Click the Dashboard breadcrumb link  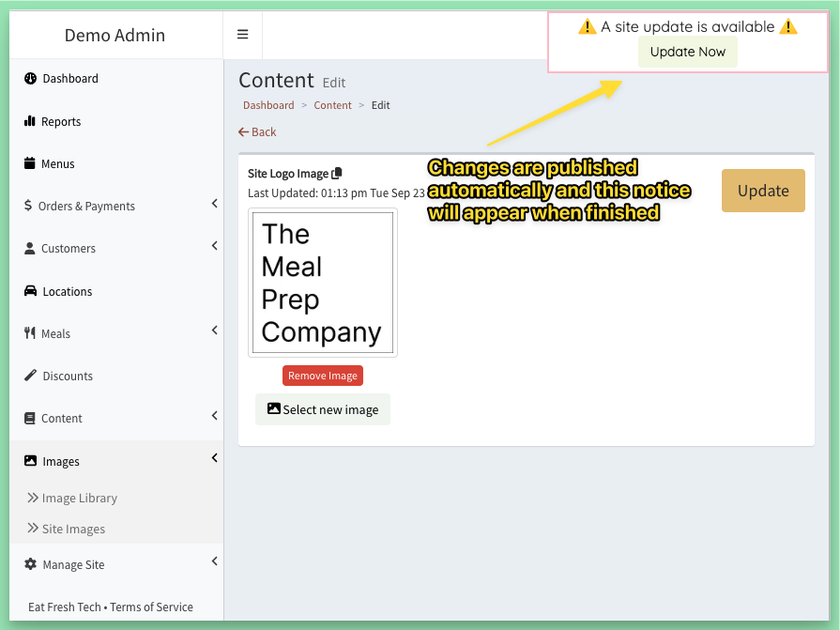268,105
